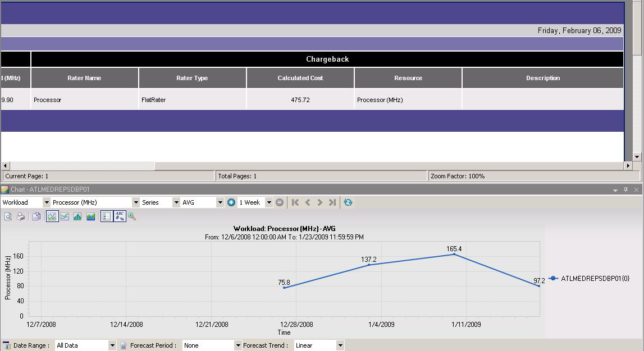Screen dimensions: 644x351
Task: Click the 12/28/2008 time axis label
Action: 296,324
